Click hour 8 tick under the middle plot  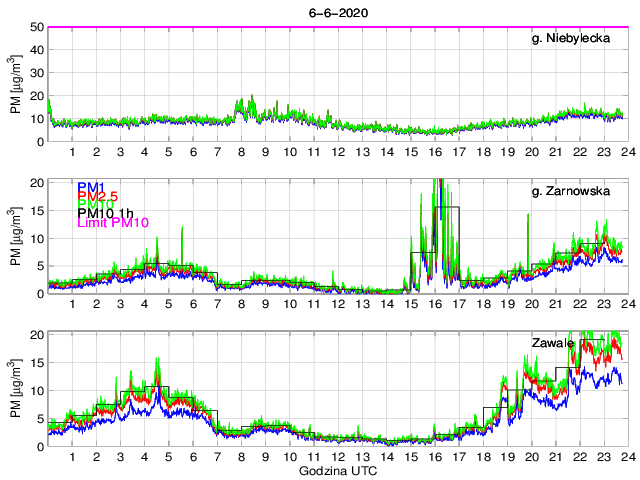(242, 305)
